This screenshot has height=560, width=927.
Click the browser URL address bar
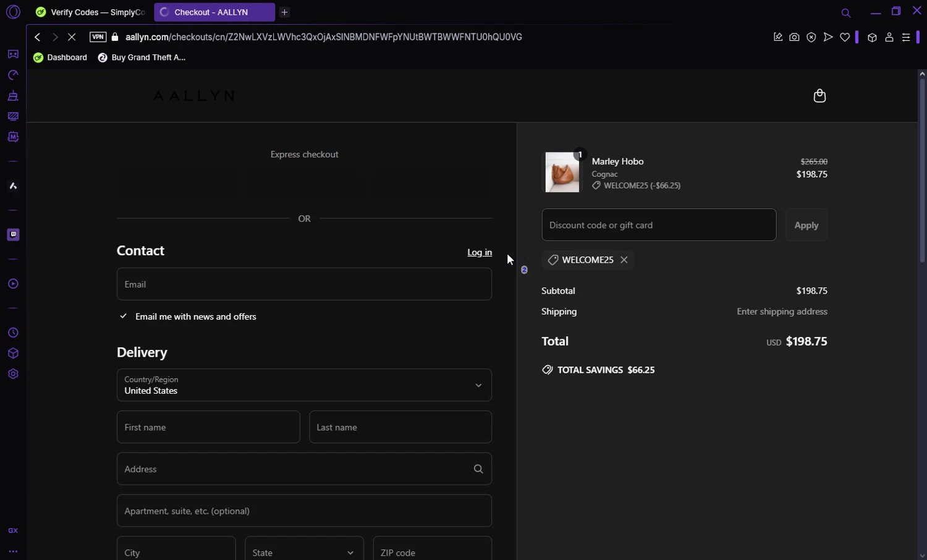(x=324, y=37)
